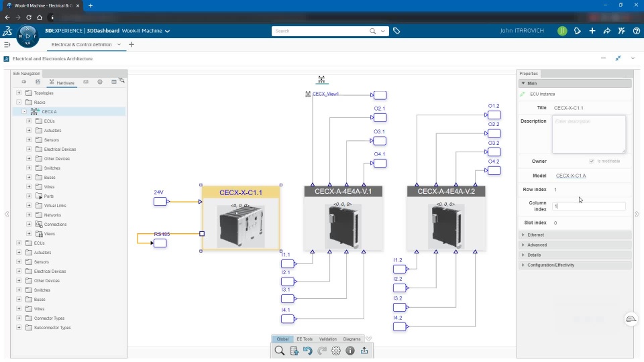Open the search options dropdown arrow
This screenshot has height=362, width=644.
pos(383,31)
